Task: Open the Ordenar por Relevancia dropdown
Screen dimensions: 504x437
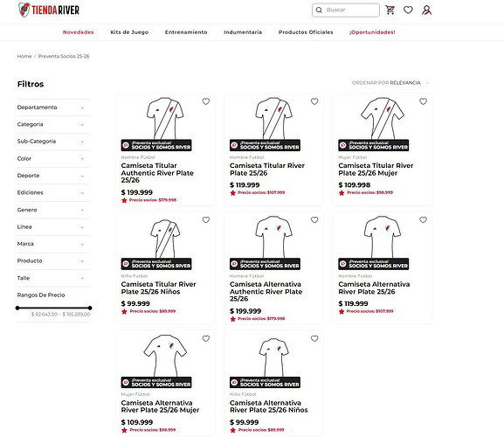Action: tap(390, 83)
